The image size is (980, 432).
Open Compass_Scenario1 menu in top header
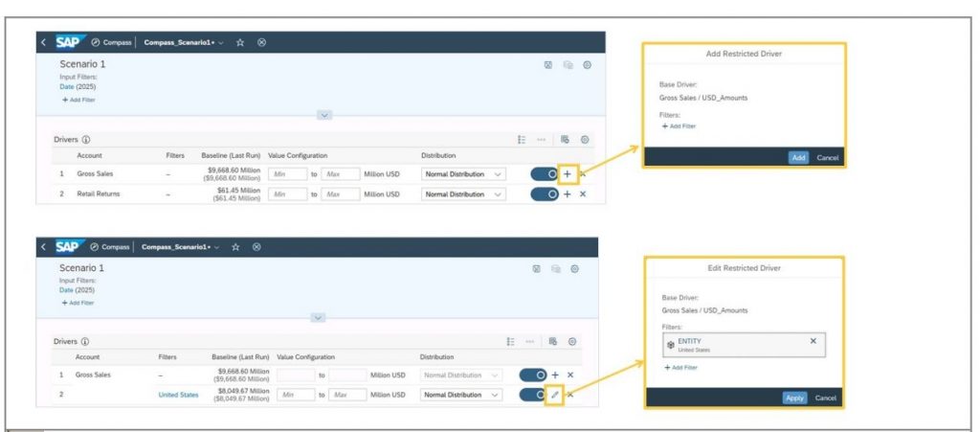tap(185, 42)
